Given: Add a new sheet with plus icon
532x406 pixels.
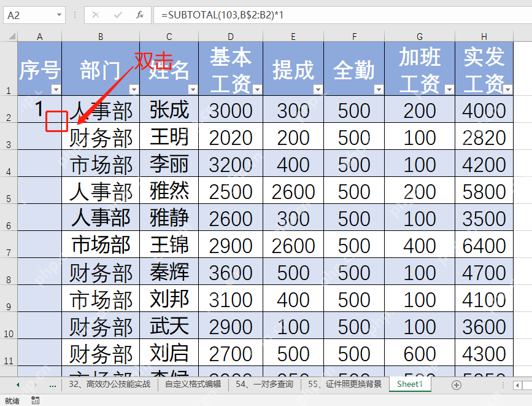Looking at the screenshot, I should point(457,385).
